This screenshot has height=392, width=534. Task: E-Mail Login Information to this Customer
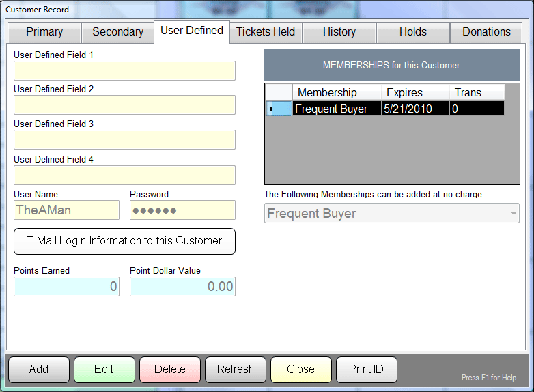[124, 241]
